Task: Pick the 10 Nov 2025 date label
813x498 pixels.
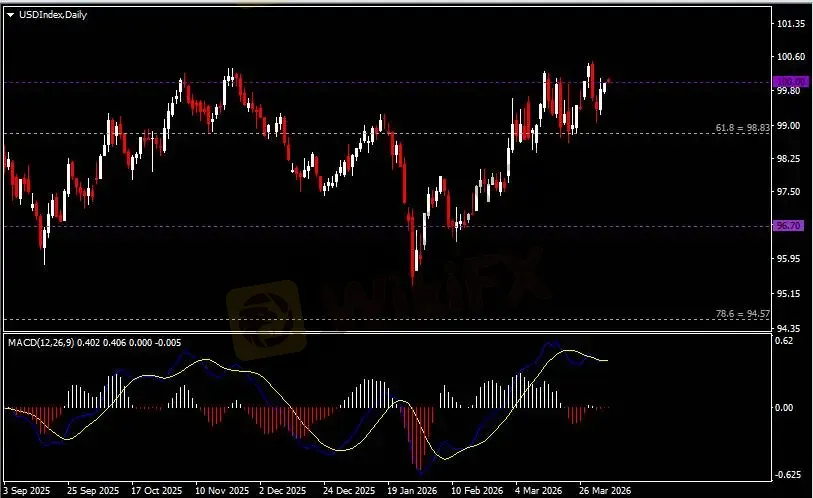Action: tap(222, 491)
